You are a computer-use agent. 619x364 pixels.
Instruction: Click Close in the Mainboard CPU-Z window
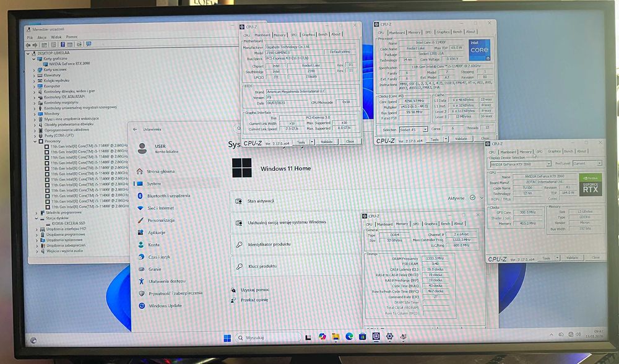(350, 141)
